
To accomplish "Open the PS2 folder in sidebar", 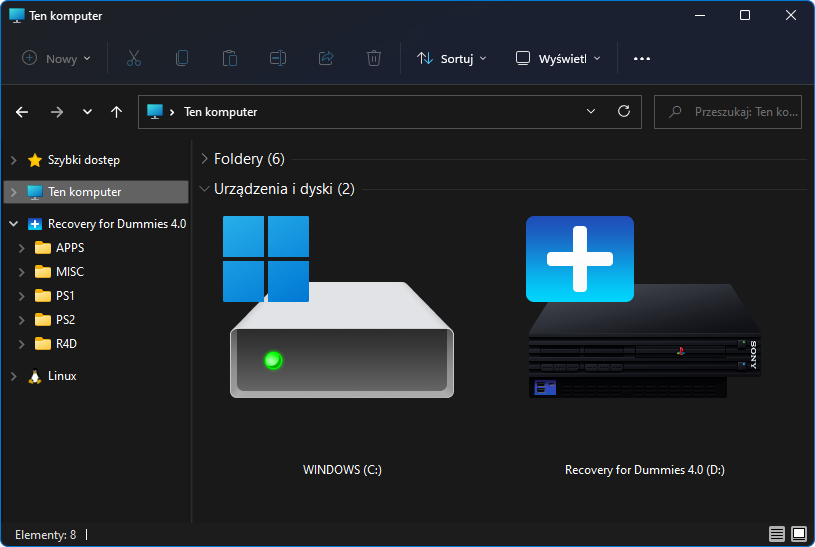I will point(65,320).
